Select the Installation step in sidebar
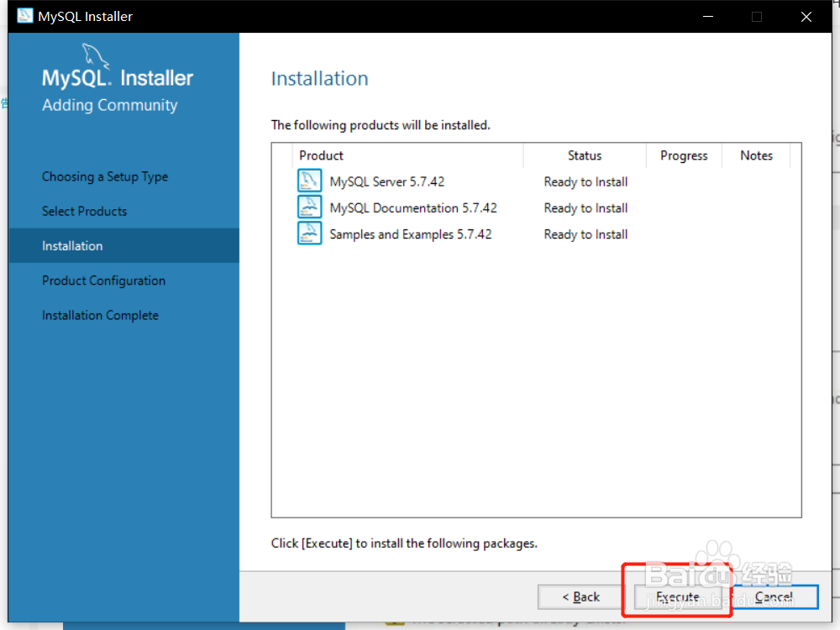840x630 pixels. pos(124,246)
